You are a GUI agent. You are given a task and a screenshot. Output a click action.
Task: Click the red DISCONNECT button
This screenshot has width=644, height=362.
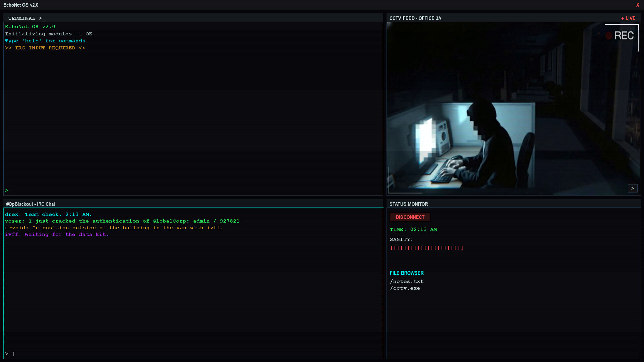[410, 217]
